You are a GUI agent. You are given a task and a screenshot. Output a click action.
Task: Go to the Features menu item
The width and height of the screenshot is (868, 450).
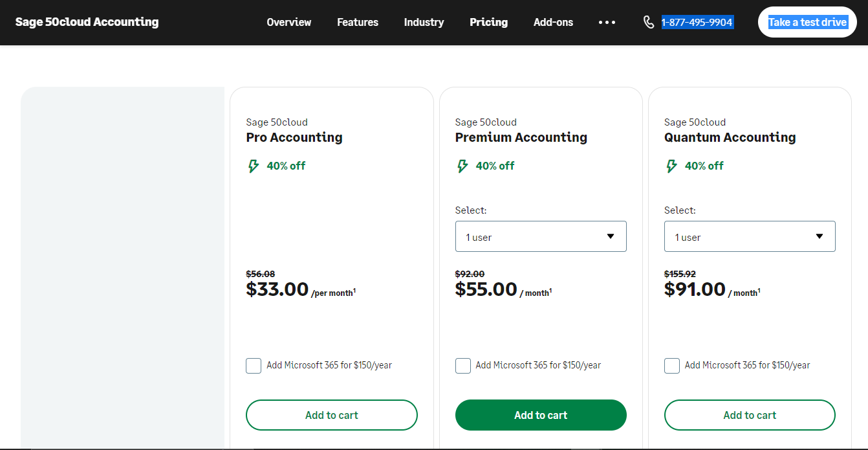(x=358, y=22)
